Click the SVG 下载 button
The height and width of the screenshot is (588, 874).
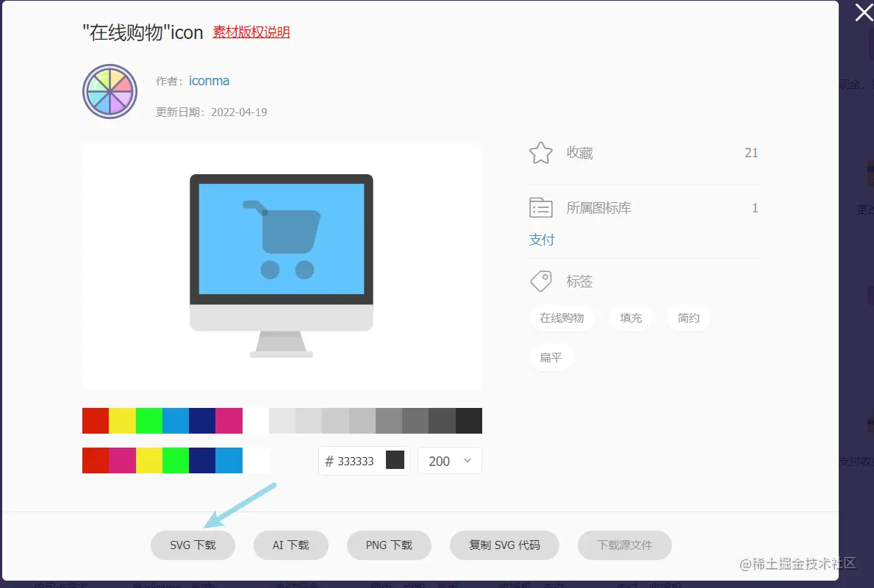(x=193, y=545)
